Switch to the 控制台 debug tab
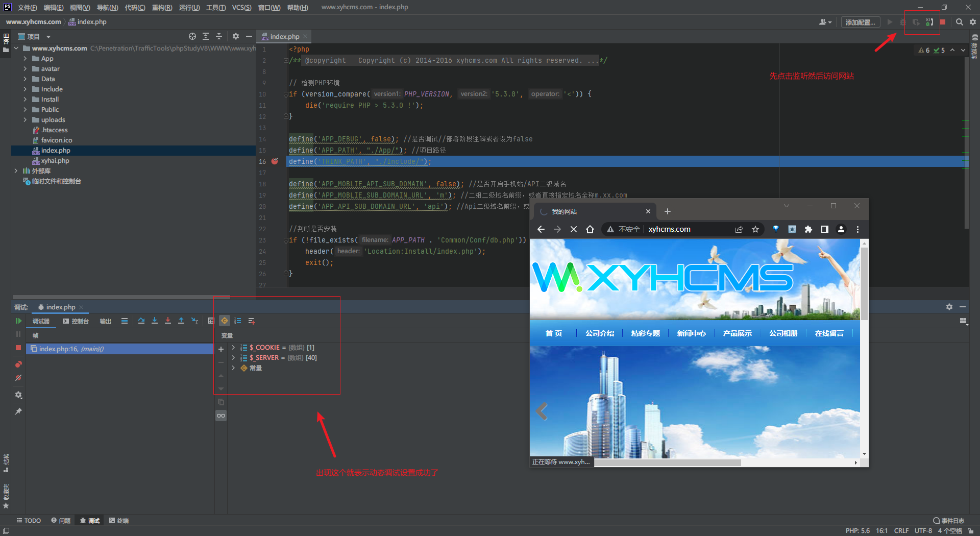 point(76,321)
